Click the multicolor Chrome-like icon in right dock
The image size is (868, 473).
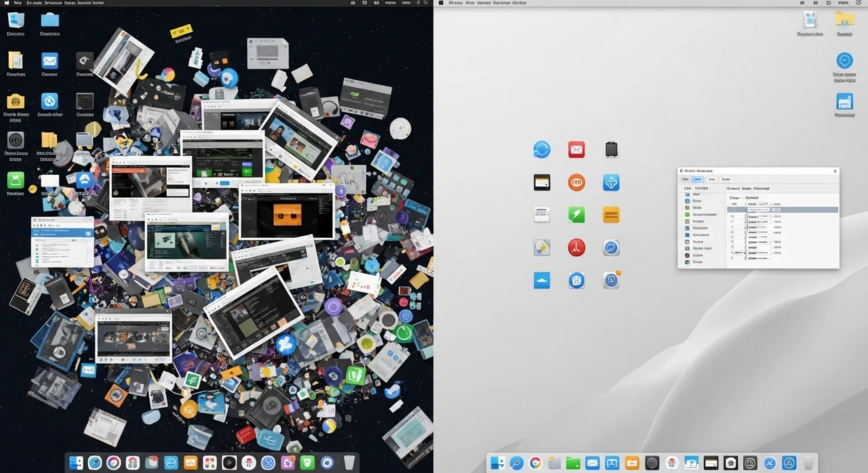point(536,464)
